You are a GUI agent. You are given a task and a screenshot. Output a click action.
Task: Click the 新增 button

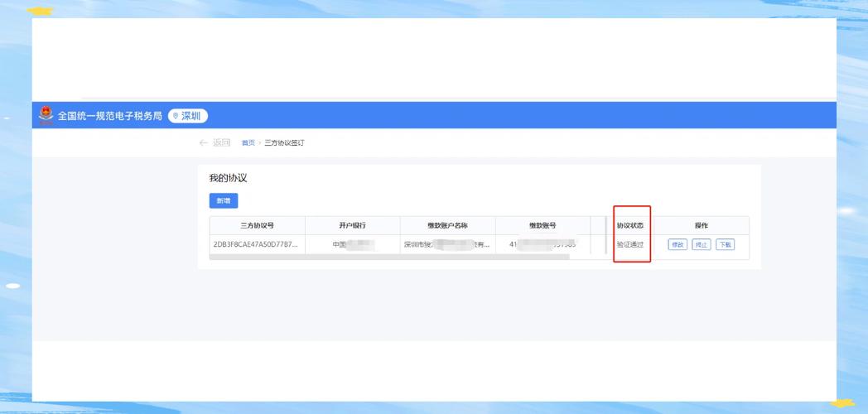(x=224, y=200)
